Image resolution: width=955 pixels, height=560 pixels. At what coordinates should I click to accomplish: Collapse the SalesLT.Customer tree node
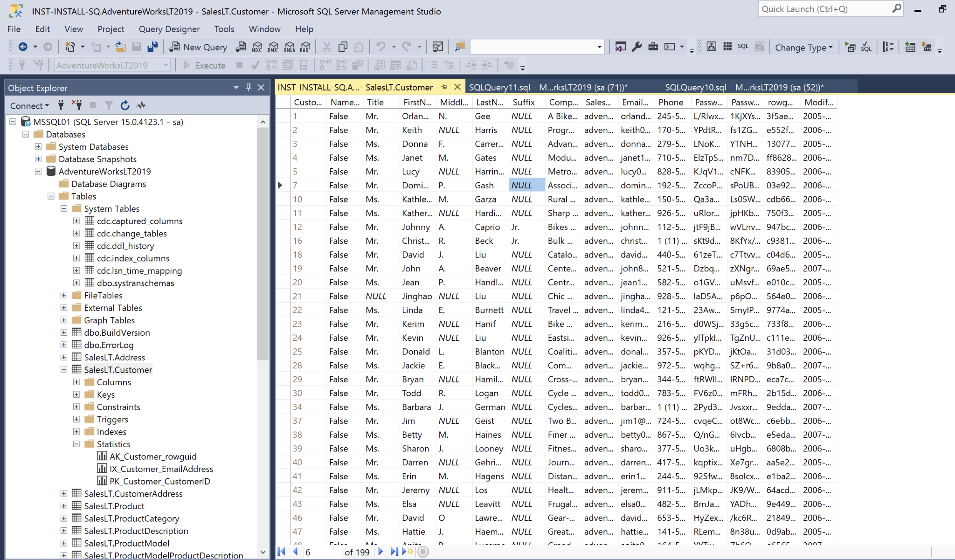pyautogui.click(x=64, y=370)
